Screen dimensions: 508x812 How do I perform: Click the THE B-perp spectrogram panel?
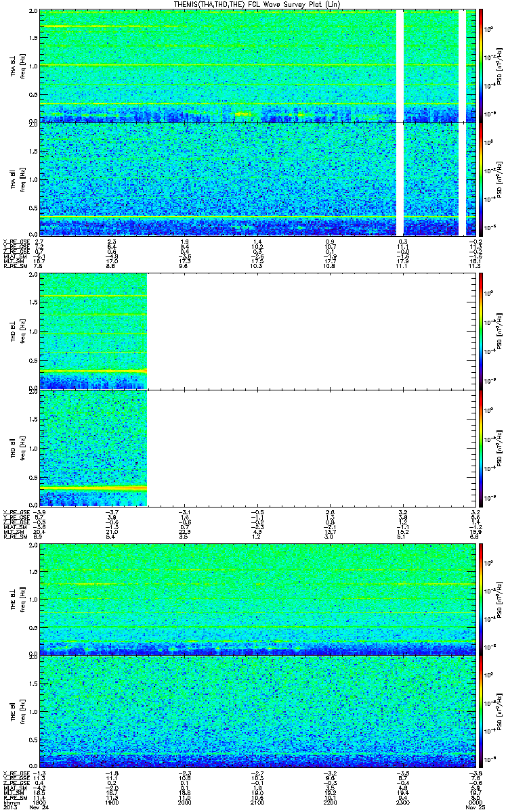(257, 598)
